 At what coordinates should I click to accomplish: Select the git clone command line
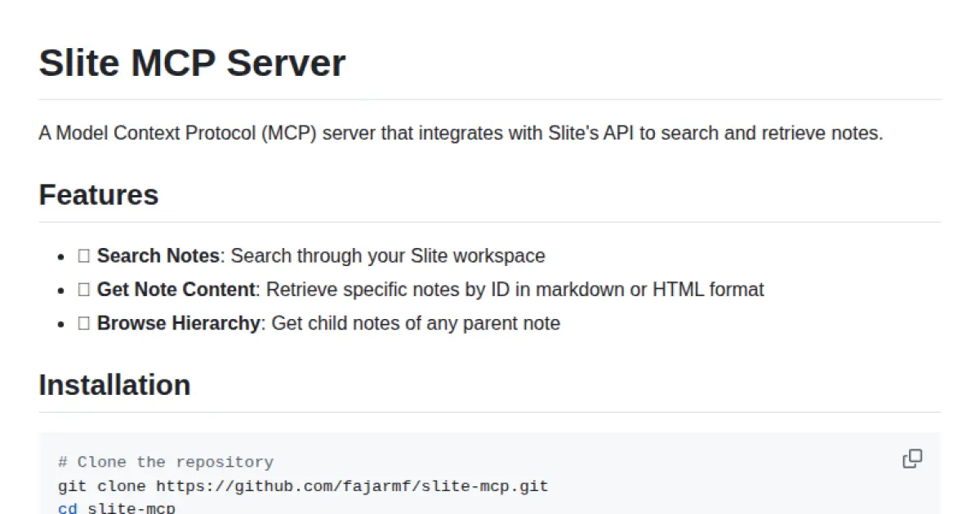coord(302,485)
